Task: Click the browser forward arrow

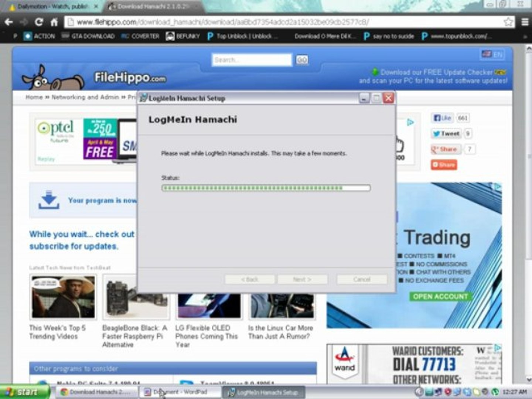Action: pos(24,22)
